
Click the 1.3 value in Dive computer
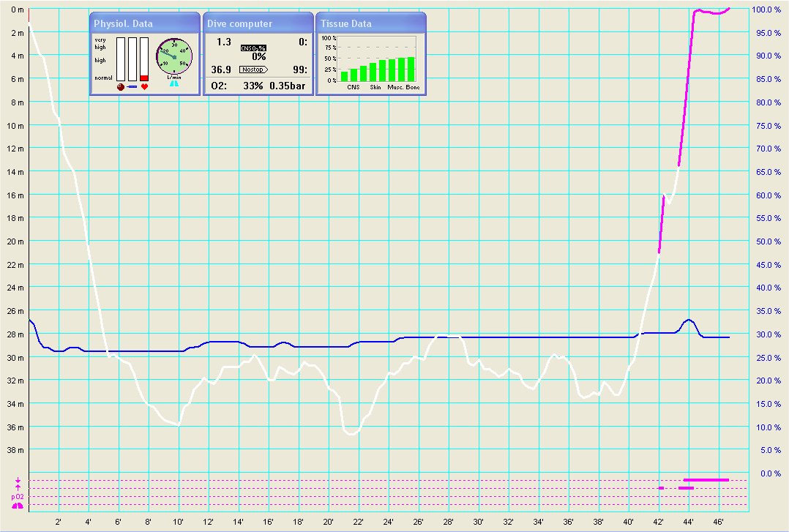tap(224, 42)
